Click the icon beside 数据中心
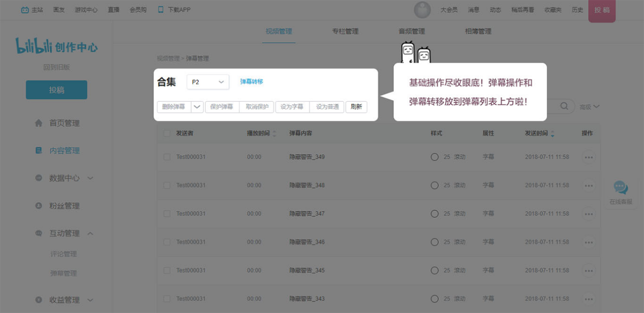This screenshot has width=644, height=313. [x=39, y=178]
